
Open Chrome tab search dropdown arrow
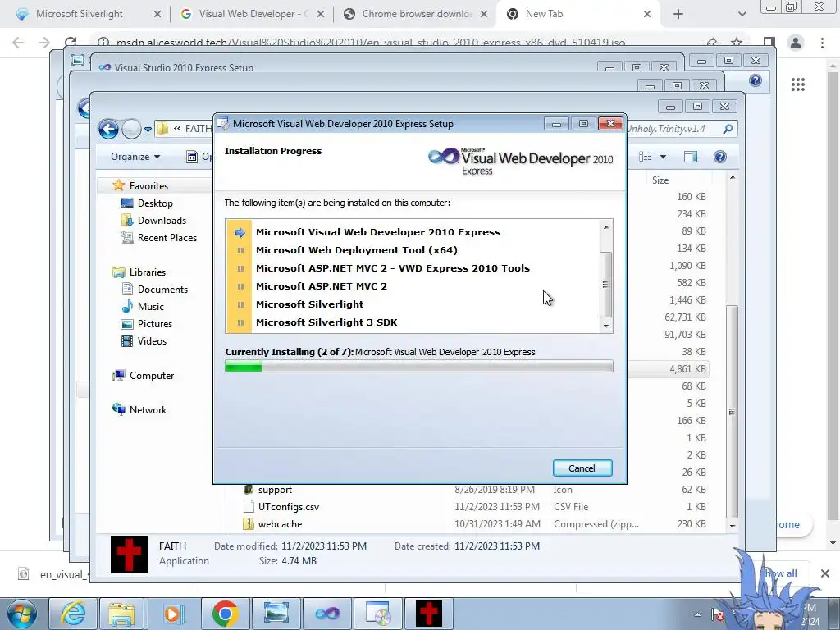pos(742,15)
